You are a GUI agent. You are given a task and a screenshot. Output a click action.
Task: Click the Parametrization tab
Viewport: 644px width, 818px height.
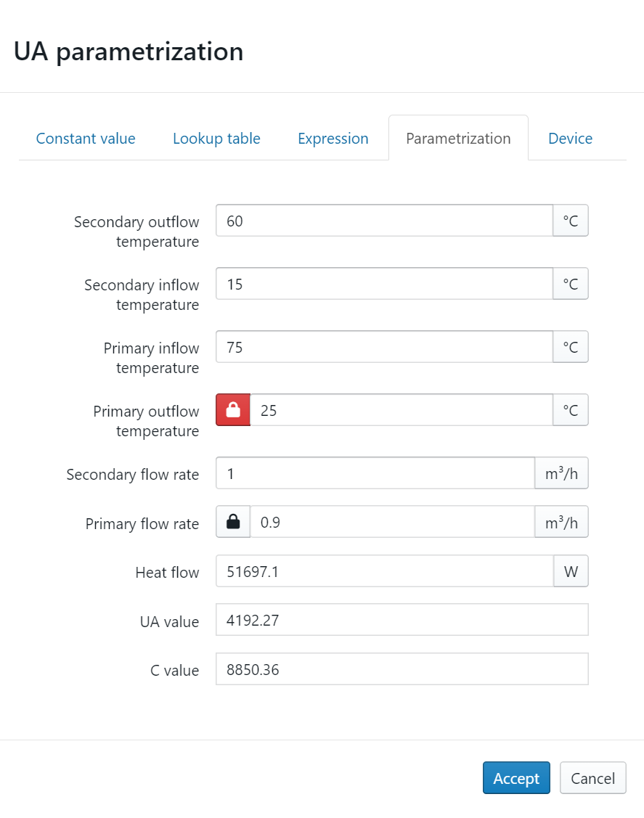click(458, 139)
